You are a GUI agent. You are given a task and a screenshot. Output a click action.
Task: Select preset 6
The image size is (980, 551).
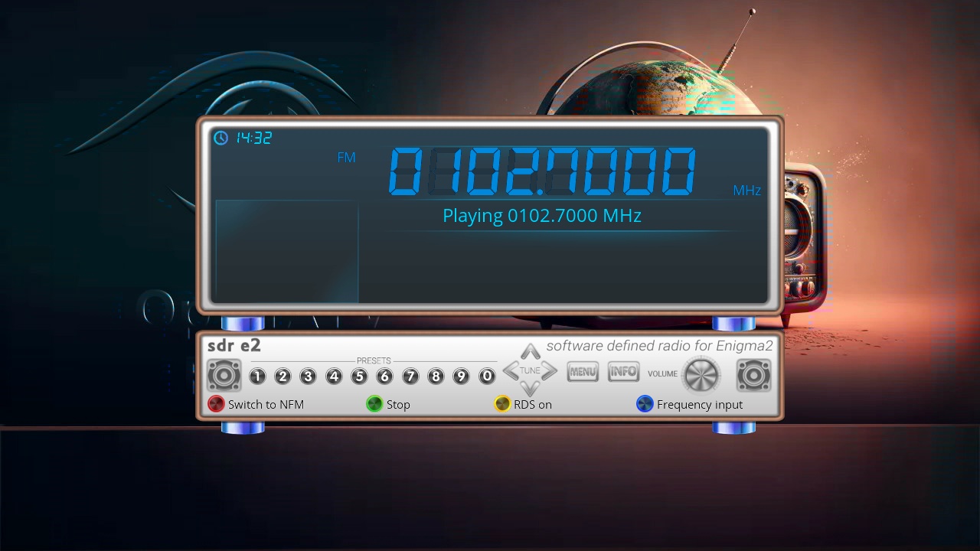(384, 377)
